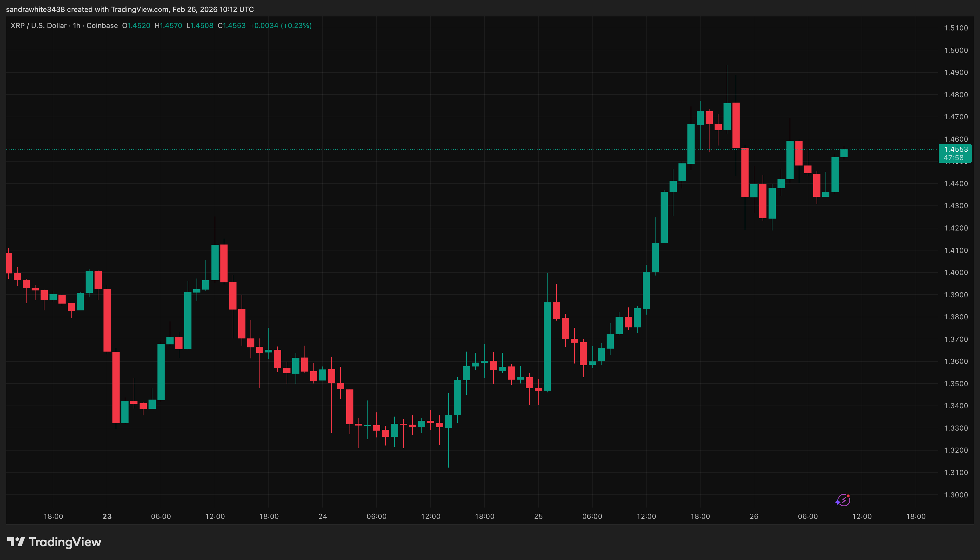Screen dimensions: 980x560
Task: Click the 12:00 label on the time axis
Action: click(863, 516)
